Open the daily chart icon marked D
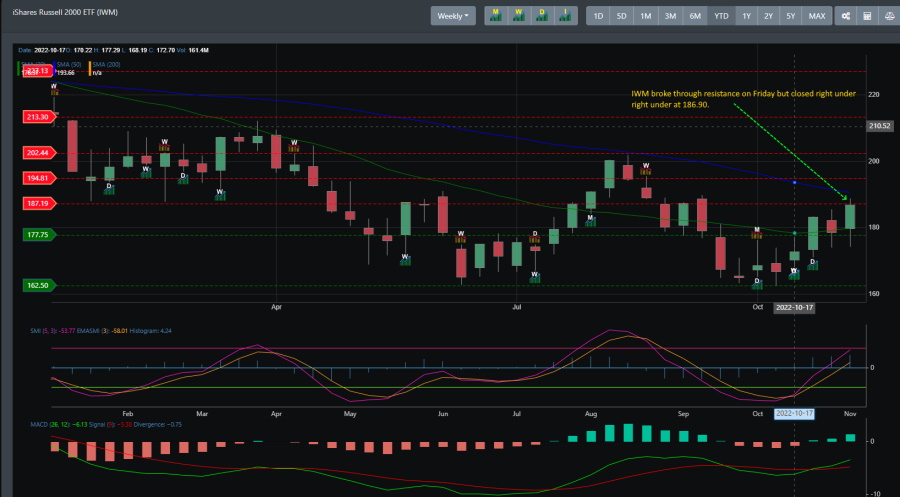 [542, 16]
